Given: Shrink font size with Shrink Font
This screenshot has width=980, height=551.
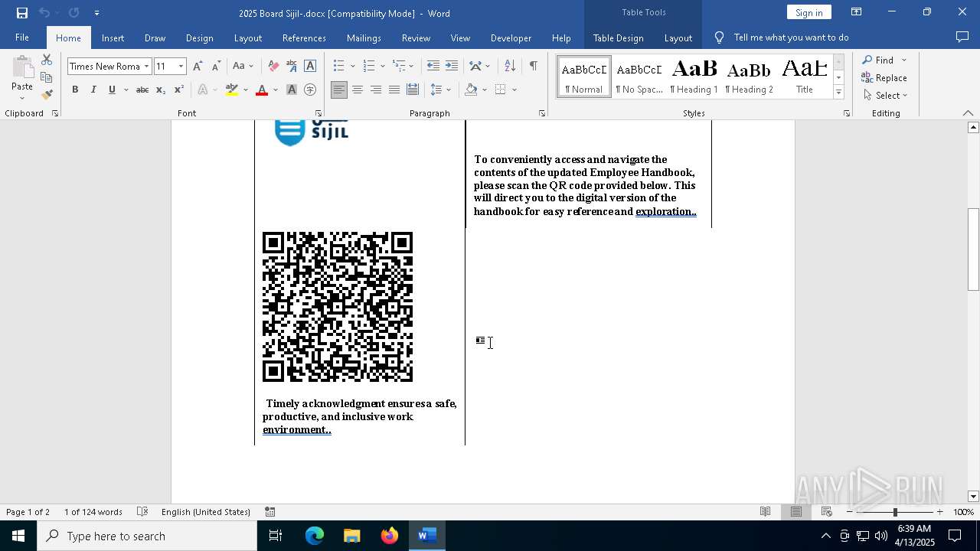Looking at the screenshot, I should point(216,67).
